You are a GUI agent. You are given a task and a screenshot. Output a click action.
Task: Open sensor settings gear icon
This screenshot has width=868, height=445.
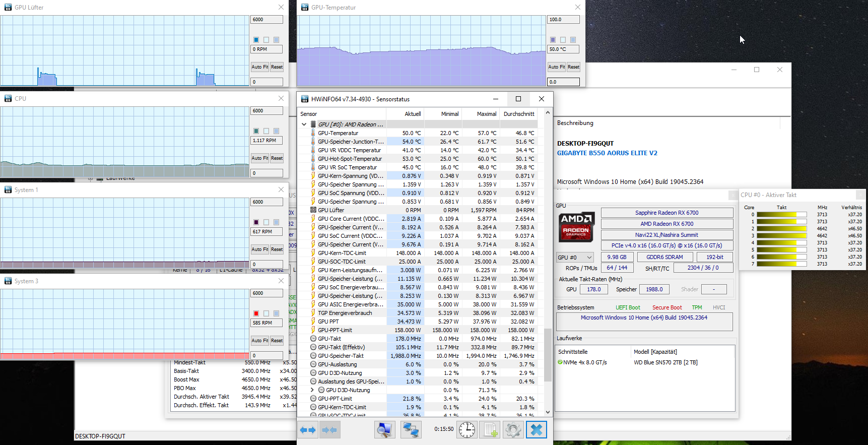513,430
